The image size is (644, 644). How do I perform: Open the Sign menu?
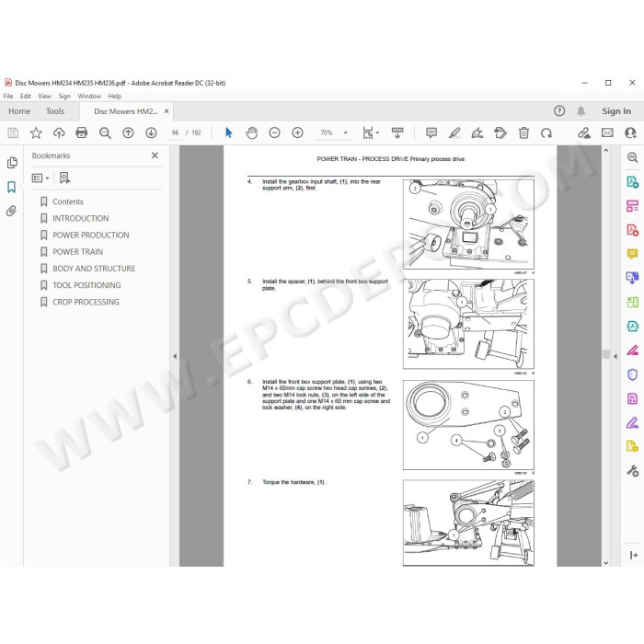click(x=64, y=96)
